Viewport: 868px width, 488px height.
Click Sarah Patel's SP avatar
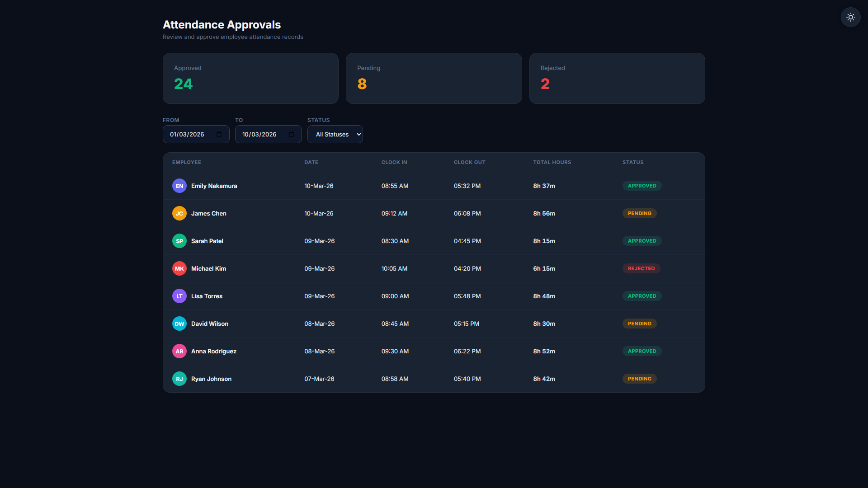[179, 241]
